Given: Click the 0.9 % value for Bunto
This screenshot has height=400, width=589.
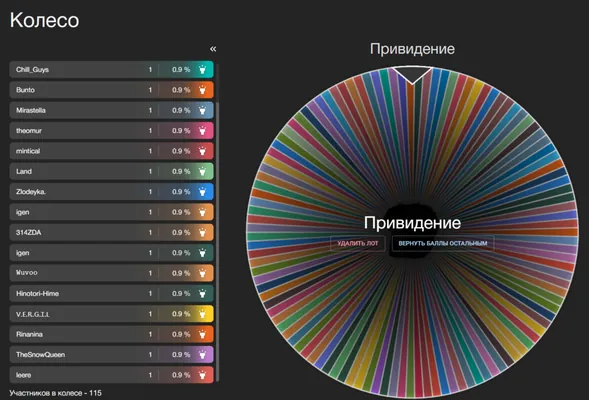Looking at the screenshot, I should [x=181, y=90].
